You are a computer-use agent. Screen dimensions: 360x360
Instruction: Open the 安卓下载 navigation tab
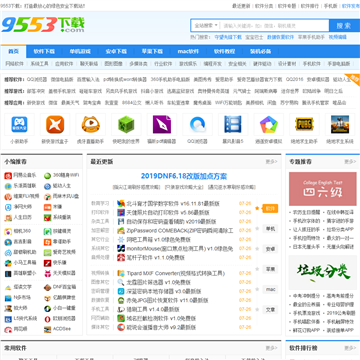tap(116, 51)
